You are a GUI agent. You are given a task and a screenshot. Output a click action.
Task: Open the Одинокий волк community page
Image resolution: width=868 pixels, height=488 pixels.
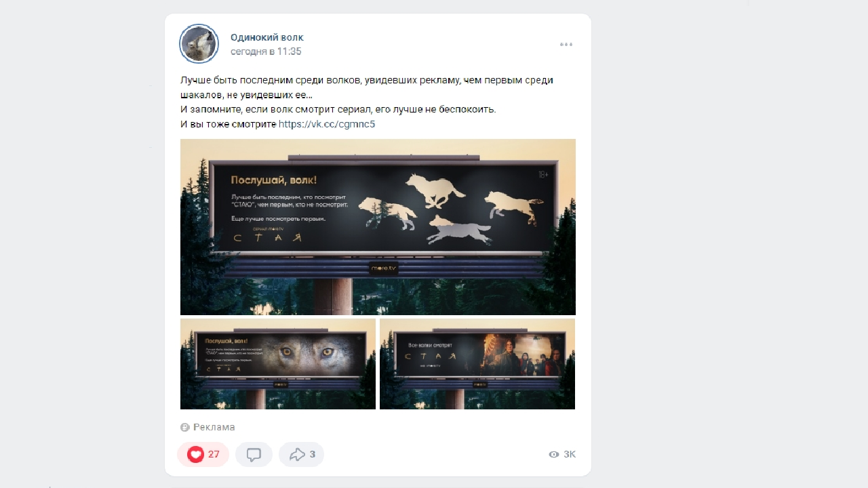267,37
